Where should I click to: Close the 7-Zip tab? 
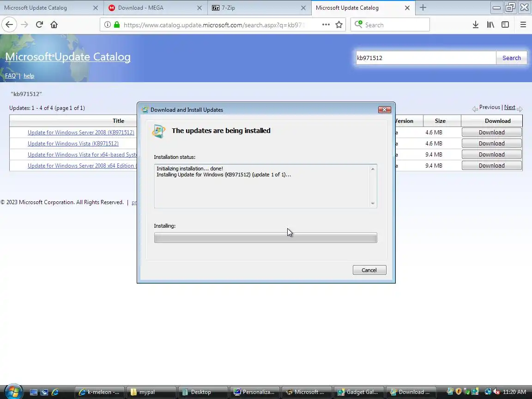pos(303,7)
